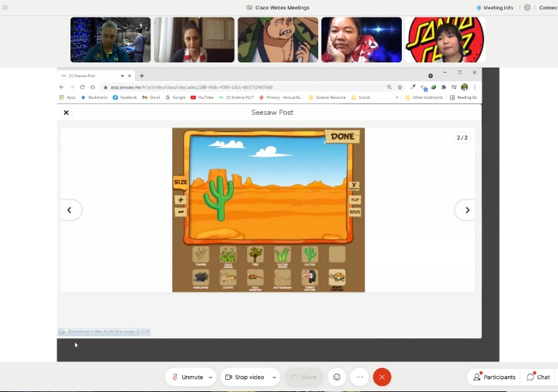This screenshot has height=392, width=558.
Task: End the meeting with the red X button
Action: [x=382, y=377]
